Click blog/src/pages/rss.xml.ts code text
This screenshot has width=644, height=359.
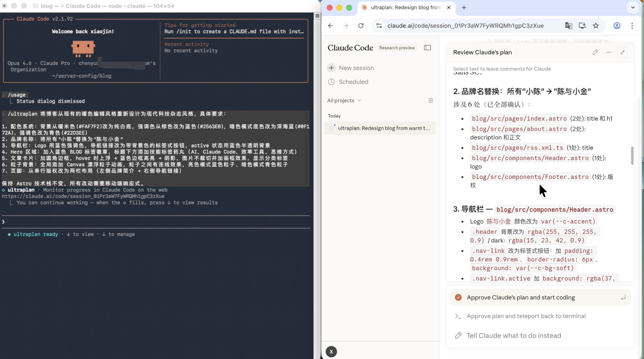click(x=517, y=148)
